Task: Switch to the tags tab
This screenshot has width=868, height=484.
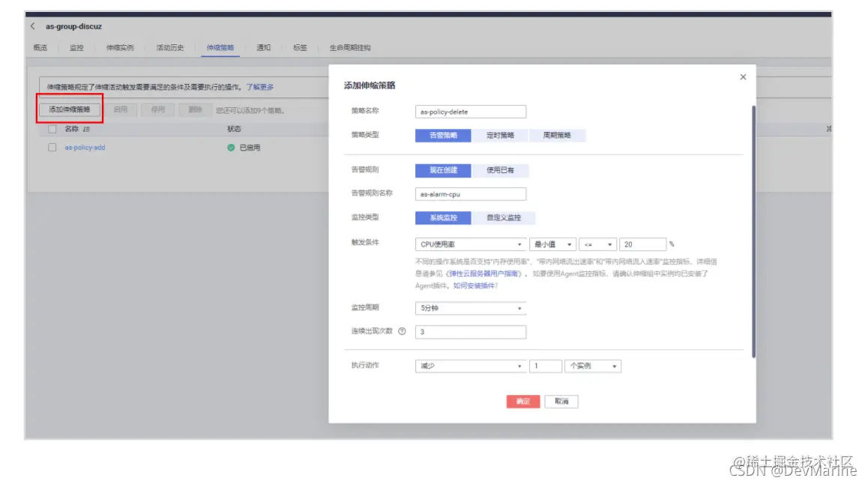Action: tap(300, 47)
